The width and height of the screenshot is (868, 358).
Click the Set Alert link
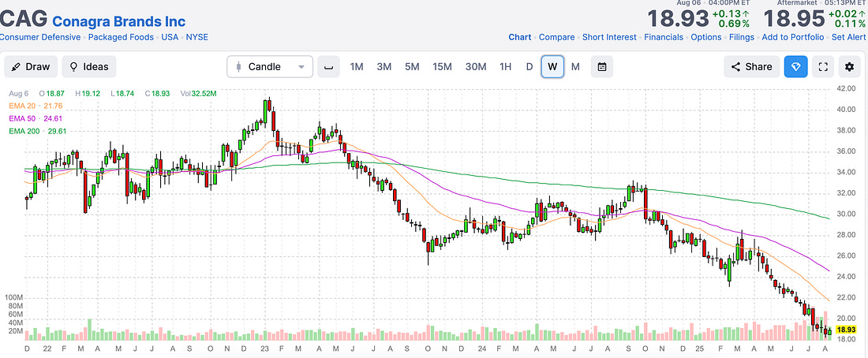pyautogui.click(x=849, y=37)
